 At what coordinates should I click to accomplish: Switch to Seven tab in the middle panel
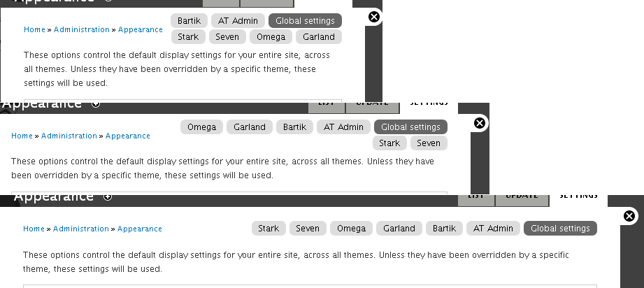coord(429,143)
